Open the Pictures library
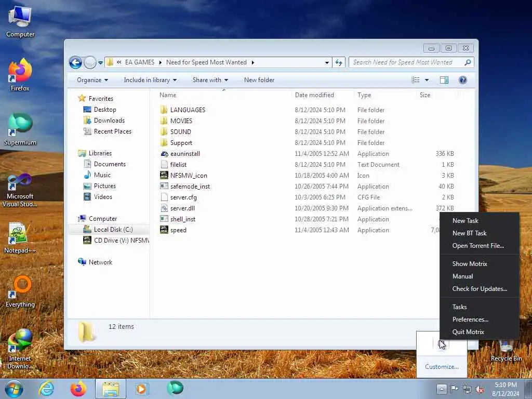532x399 pixels. pyautogui.click(x=104, y=186)
